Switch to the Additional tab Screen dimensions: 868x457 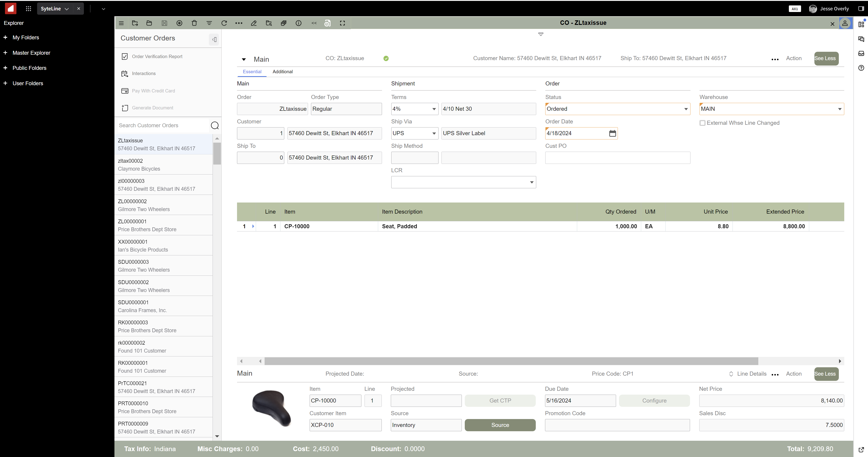282,72
